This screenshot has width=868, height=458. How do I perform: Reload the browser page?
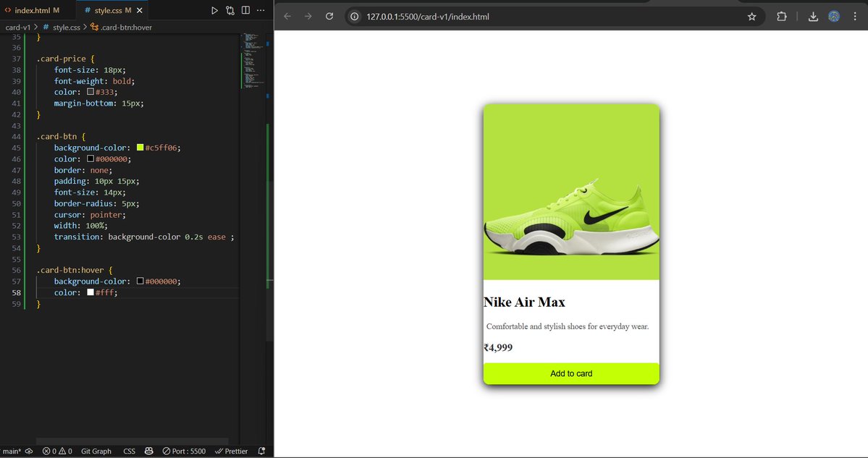329,17
